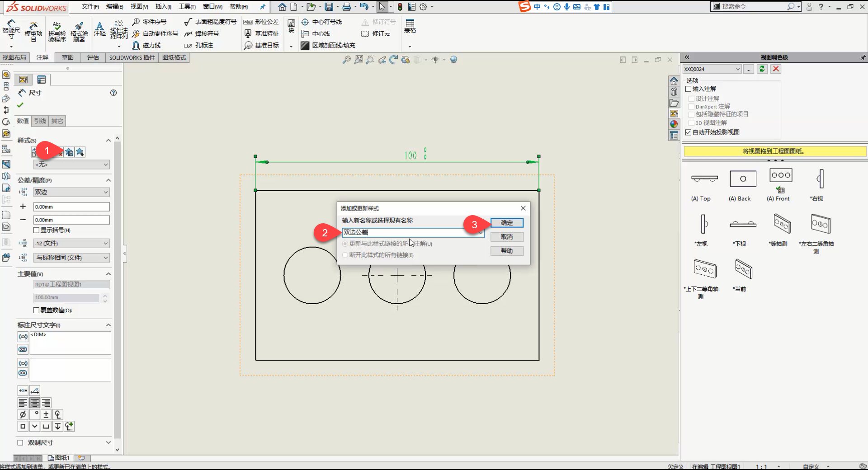Insert the degree symbol
The height and width of the screenshot is (470, 868).
pyautogui.click(x=35, y=414)
